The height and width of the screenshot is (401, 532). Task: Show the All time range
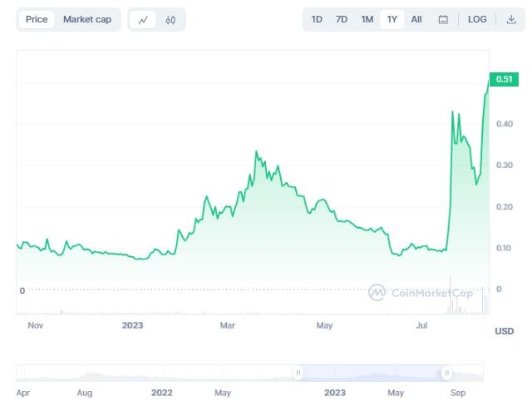[x=416, y=19]
